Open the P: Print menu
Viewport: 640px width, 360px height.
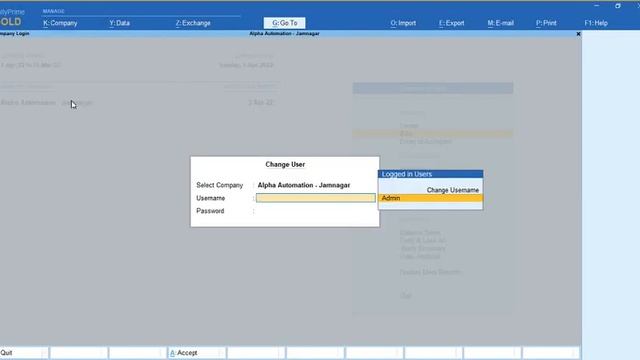546,23
